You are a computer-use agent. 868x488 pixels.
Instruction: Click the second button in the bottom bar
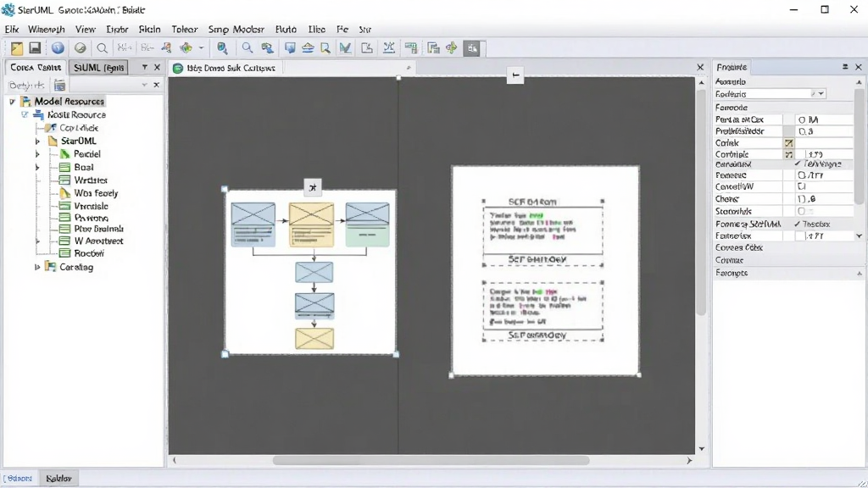[58, 478]
